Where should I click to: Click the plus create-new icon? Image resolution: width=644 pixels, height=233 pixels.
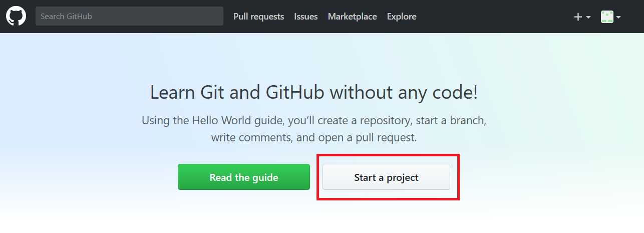tap(578, 17)
